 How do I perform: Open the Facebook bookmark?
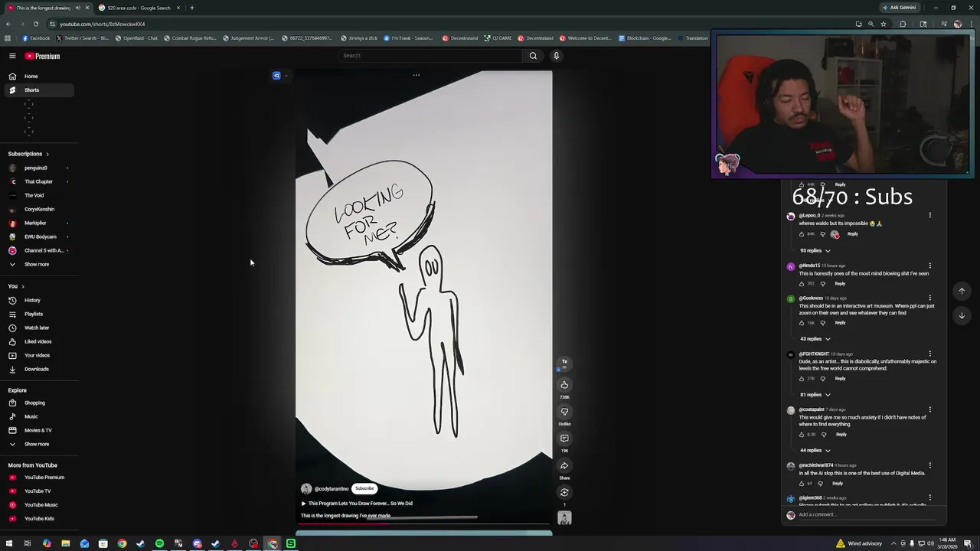36,38
